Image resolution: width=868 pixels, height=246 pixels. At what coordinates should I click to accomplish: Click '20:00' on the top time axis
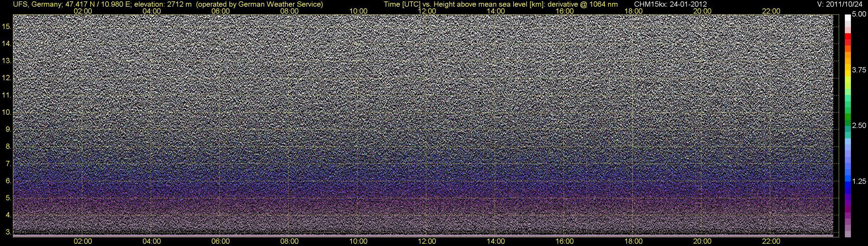[702, 11]
